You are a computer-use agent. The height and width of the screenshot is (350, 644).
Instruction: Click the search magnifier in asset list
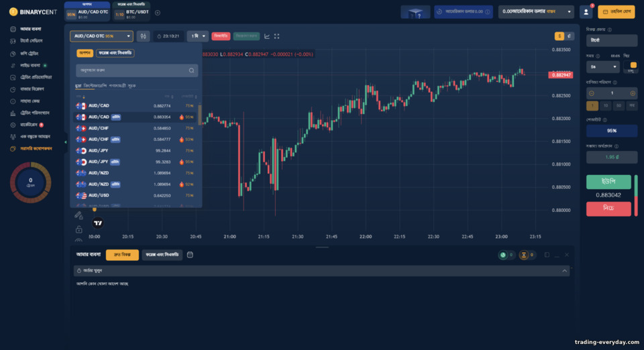point(191,70)
